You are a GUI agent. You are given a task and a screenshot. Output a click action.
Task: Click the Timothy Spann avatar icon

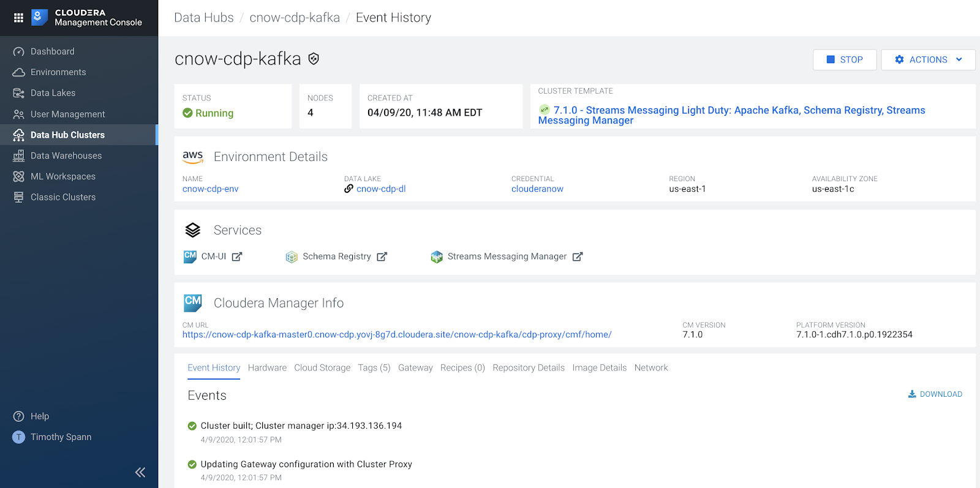pos(18,437)
